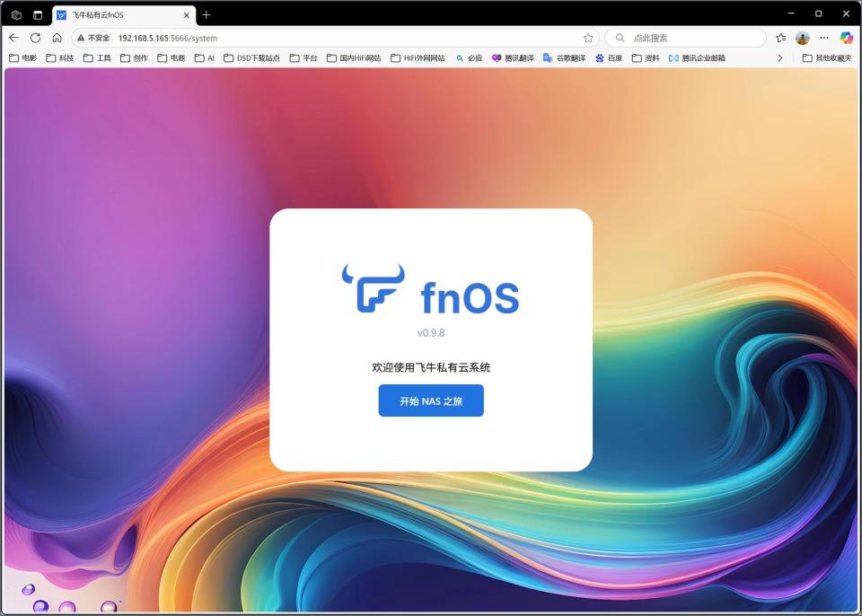The image size is (862, 616).
Task: Open the HiFi外网网站 bookmarks folder
Action: click(x=418, y=57)
